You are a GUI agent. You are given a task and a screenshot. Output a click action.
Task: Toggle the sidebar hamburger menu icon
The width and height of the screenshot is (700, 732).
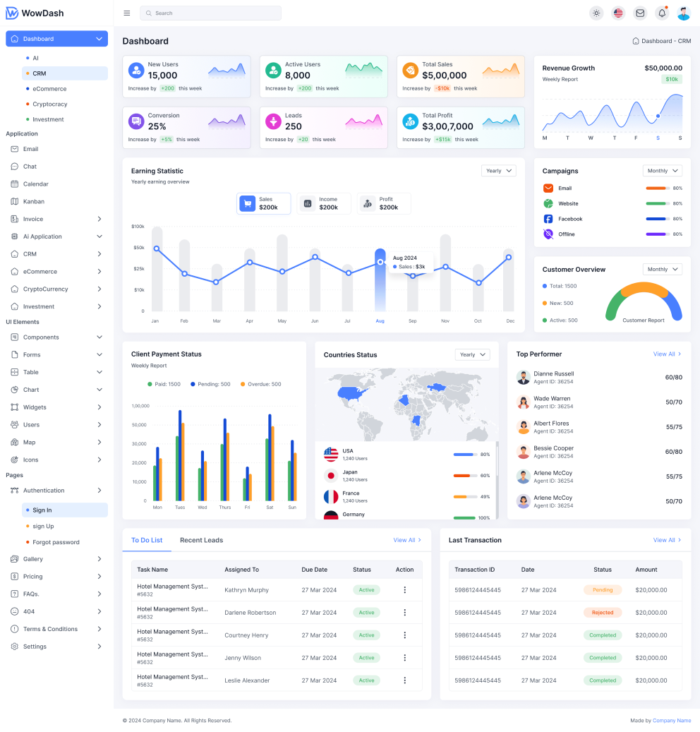[x=126, y=13]
